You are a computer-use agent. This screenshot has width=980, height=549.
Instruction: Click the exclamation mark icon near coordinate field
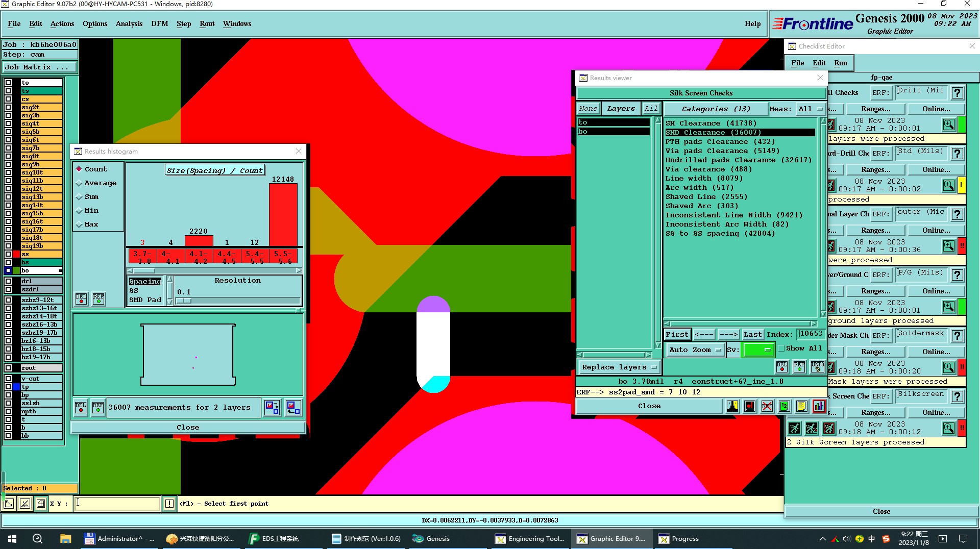169,504
